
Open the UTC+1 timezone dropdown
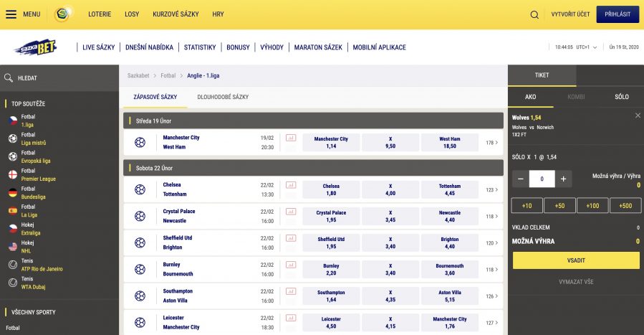pyautogui.click(x=585, y=47)
